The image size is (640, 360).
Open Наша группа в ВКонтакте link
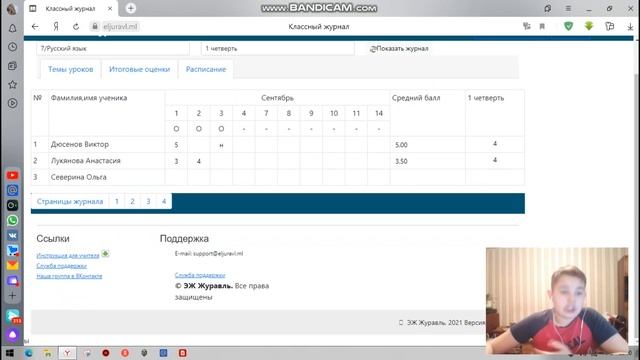[69, 276]
